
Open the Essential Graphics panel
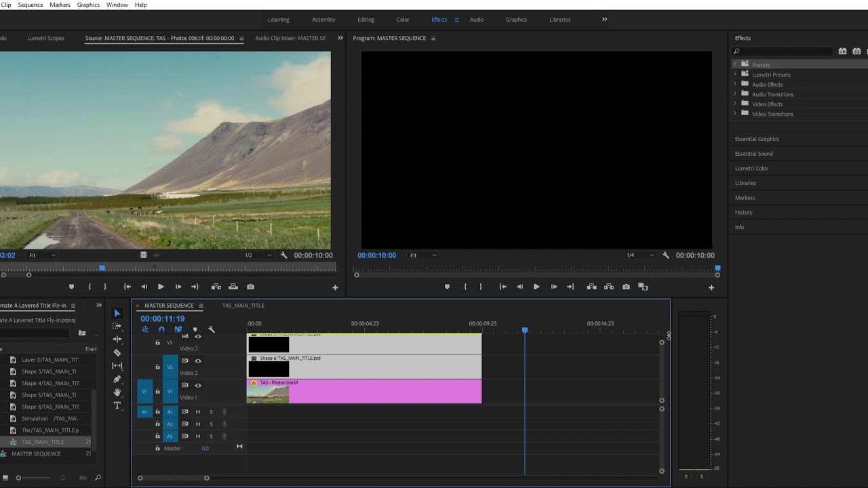(x=757, y=139)
